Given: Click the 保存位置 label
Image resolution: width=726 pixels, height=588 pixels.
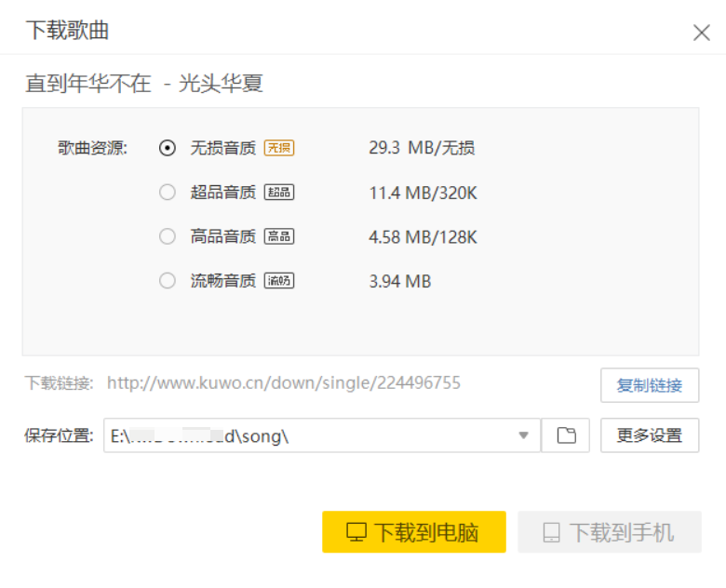Looking at the screenshot, I should [59, 435].
